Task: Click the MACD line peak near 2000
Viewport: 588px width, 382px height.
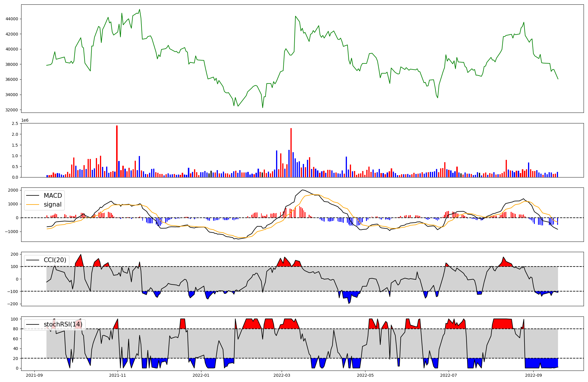Action: [x=303, y=190]
